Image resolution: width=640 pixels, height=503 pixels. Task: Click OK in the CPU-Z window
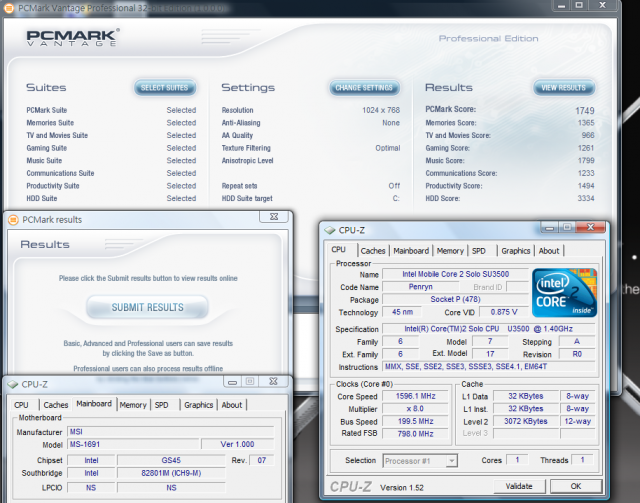[x=576, y=486]
